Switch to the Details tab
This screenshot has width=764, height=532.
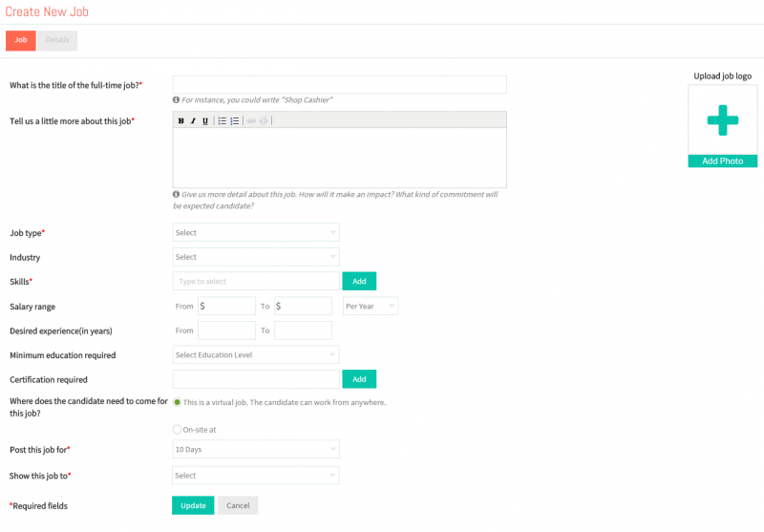(x=57, y=40)
